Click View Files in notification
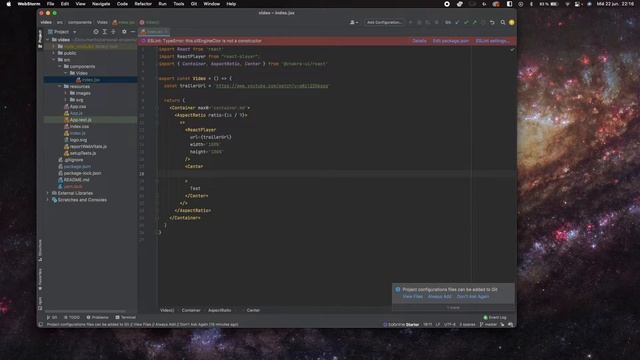 point(413,297)
